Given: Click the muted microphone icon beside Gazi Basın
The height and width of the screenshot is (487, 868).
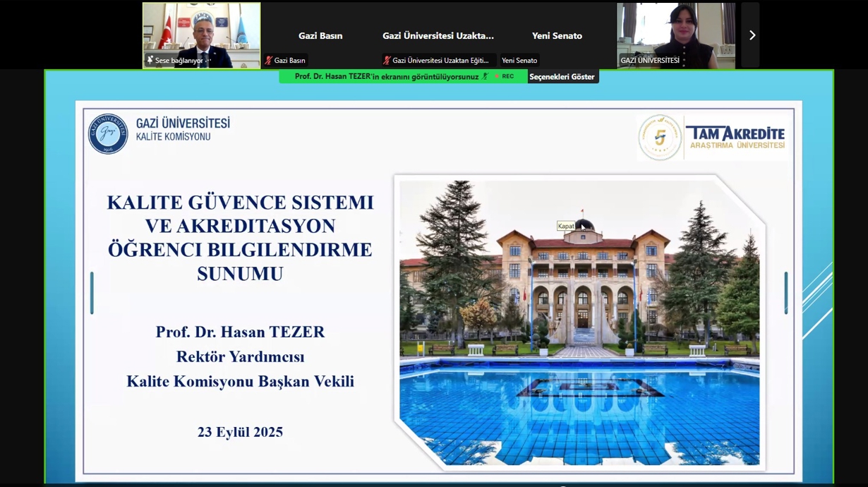Looking at the screenshot, I should point(269,61).
